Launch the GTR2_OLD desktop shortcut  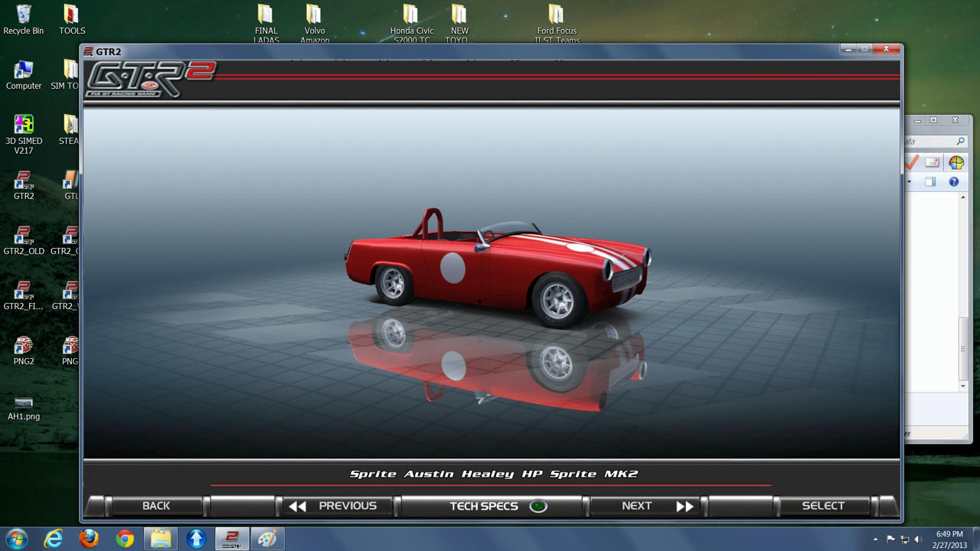(24, 240)
